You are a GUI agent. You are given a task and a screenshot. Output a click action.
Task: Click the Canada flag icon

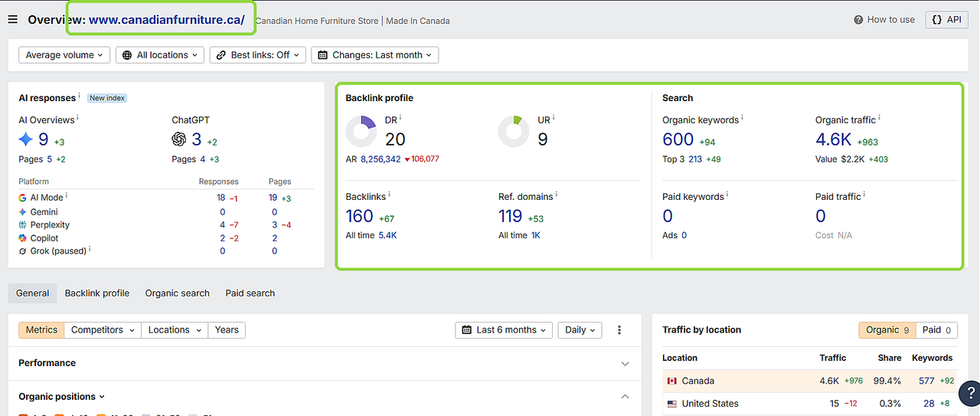coord(672,381)
